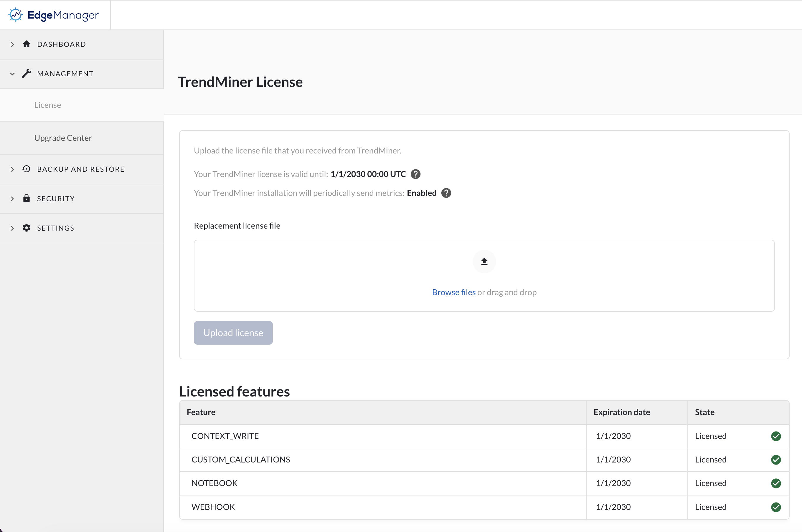
Task: Open the SECURITY menu label
Action: [56, 199]
